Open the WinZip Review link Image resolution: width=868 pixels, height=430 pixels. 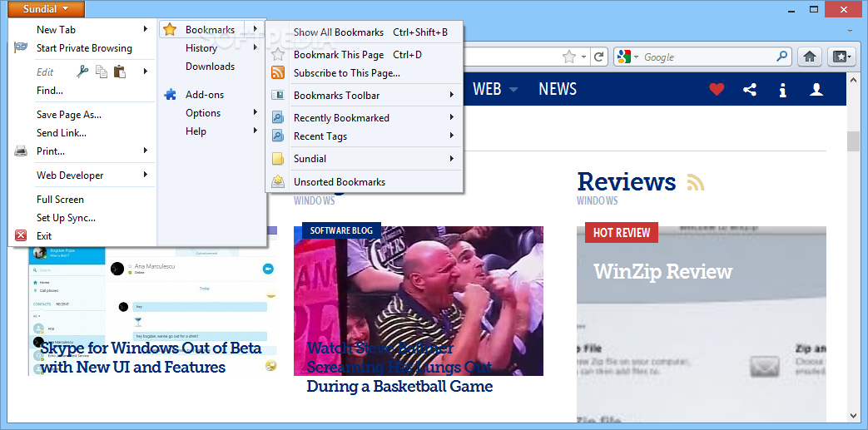(662, 271)
